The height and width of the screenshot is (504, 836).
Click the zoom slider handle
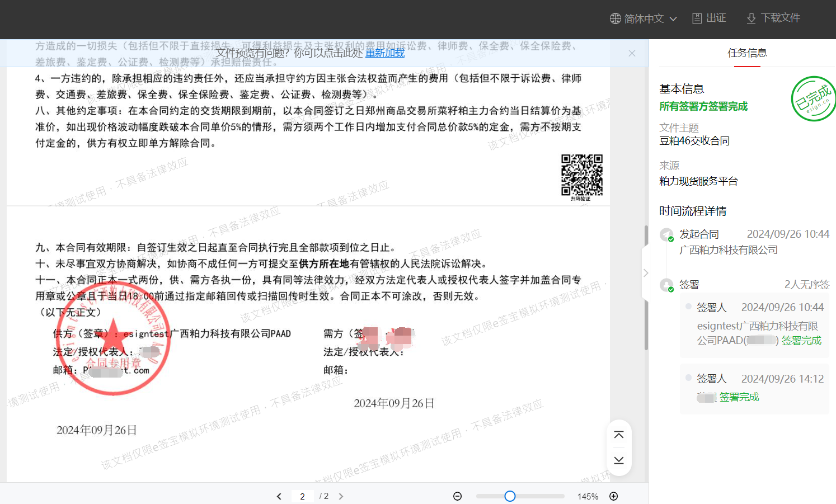510,496
